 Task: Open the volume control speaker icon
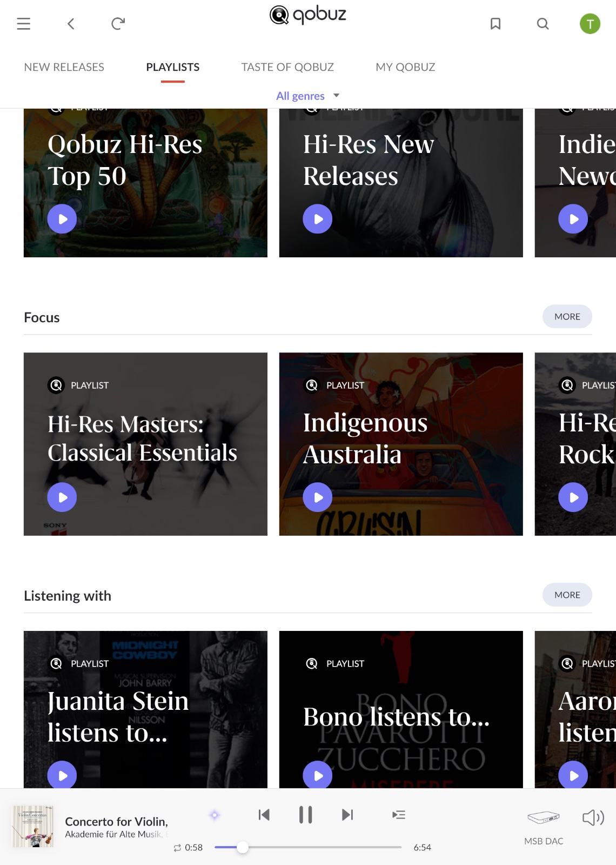click(593, 817)
